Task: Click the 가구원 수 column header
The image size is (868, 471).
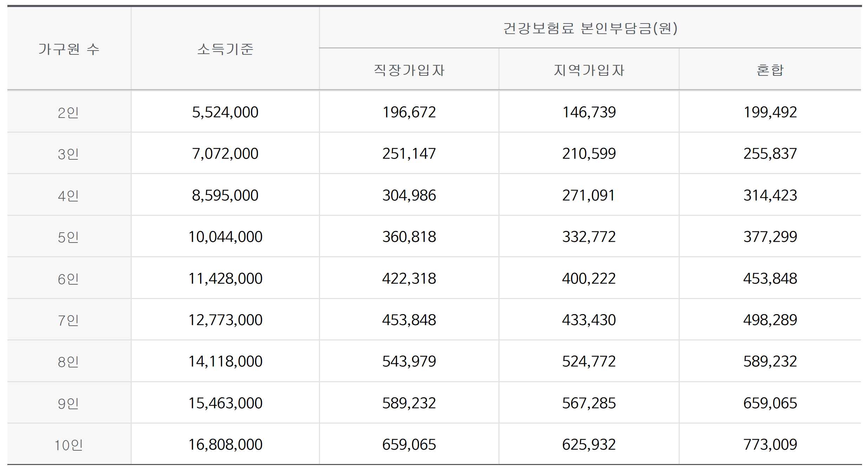Action: coord(69,49)
